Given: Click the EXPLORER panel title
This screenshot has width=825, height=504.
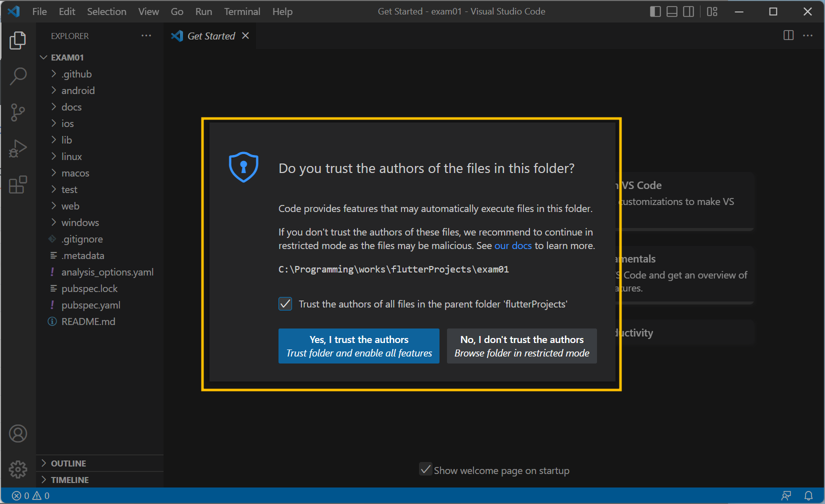Looking at the screenshot, I should click(x=69, y=36).
